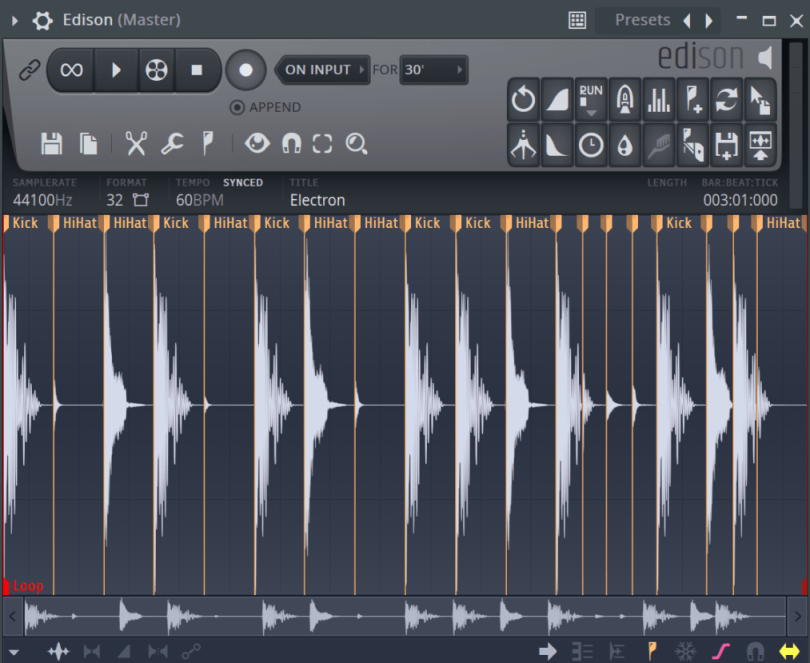Open the convolution reverb tool icon
The width and height of the screenshot is (810, 663).
pyautogui.click(x=625, y=99)
